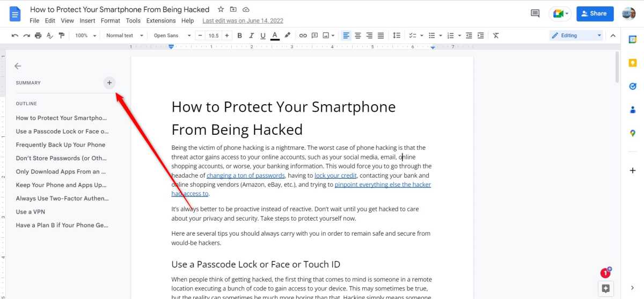Open the 'changing a ton of passwords' link

pos(245,176)
